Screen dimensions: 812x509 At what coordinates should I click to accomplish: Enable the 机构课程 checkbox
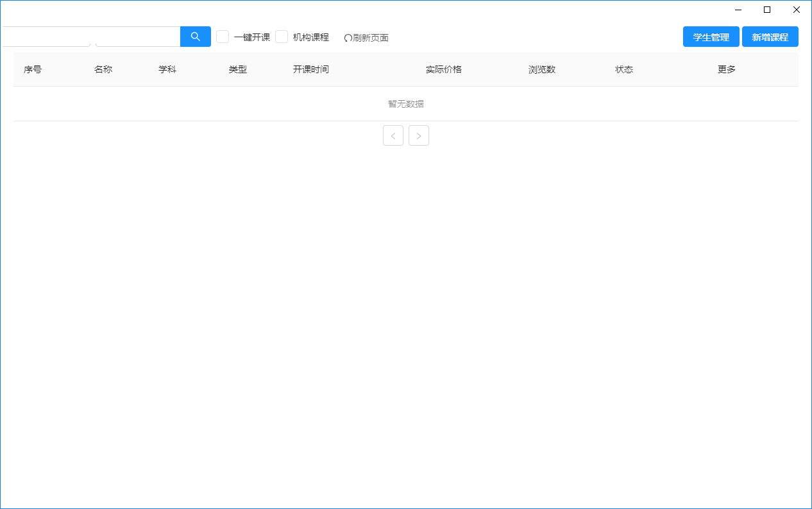point(282,37)
